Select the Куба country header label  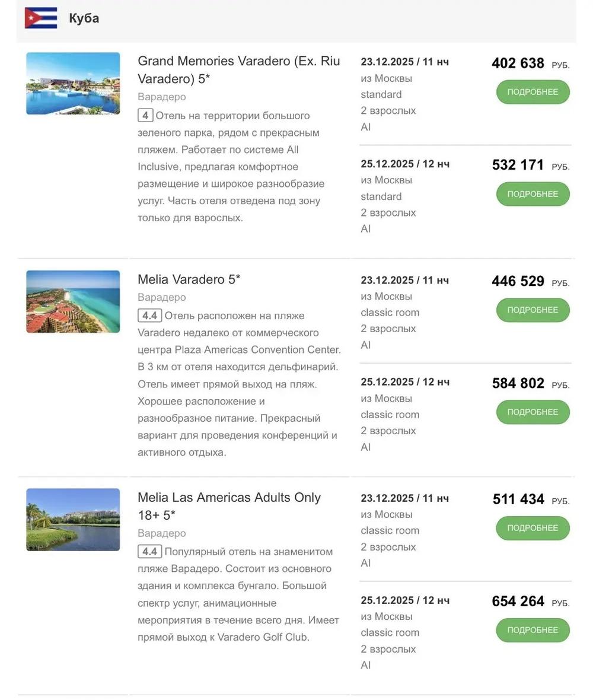coord(84,18)
